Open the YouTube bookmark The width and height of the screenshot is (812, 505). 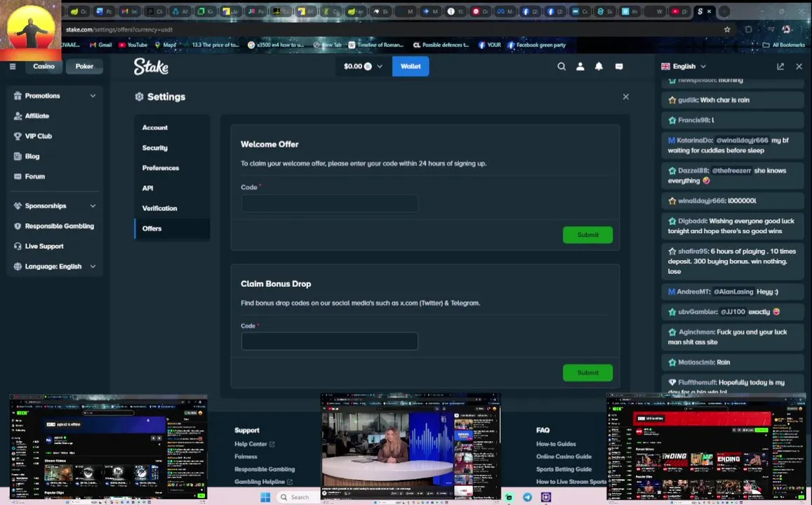133,45
